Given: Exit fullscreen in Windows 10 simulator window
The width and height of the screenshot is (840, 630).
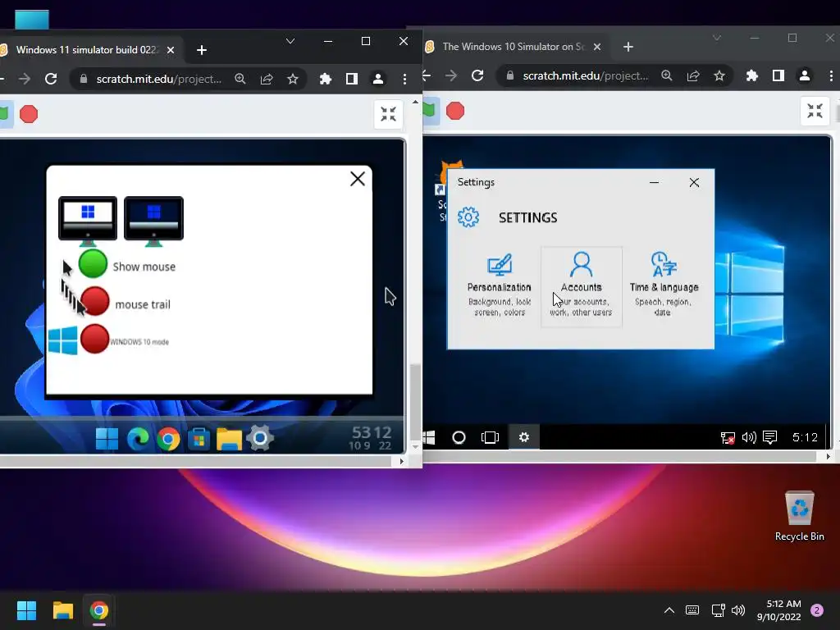Looking at the screenshot, I should (815, 111).
